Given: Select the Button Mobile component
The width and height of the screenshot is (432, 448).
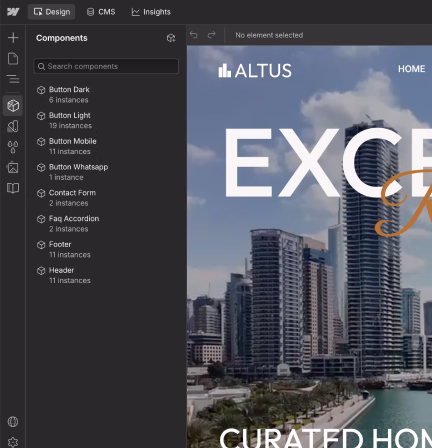Looking at the screenshot, I should click(106, 146).
